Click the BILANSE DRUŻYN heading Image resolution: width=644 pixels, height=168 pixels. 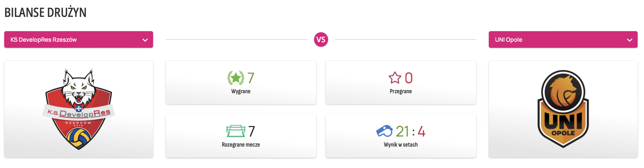click(45, 12)
